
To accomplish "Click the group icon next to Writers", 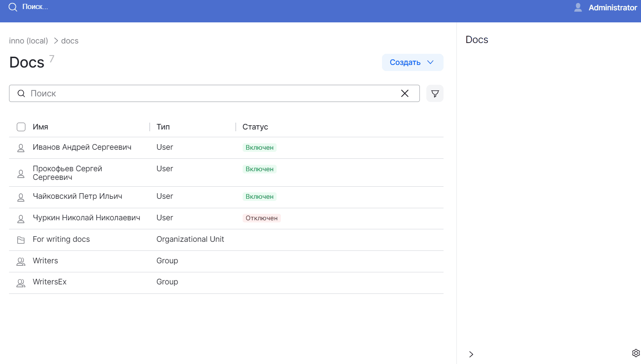I will point(21,261).
